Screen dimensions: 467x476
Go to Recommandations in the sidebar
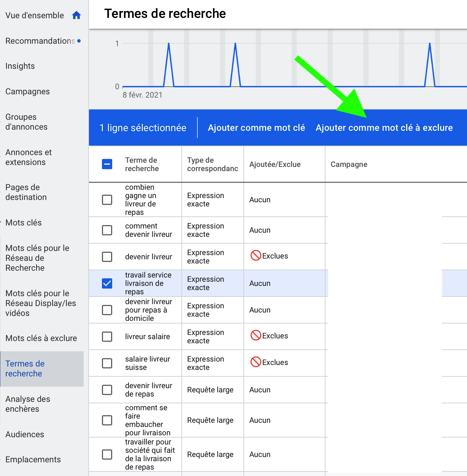40,41
